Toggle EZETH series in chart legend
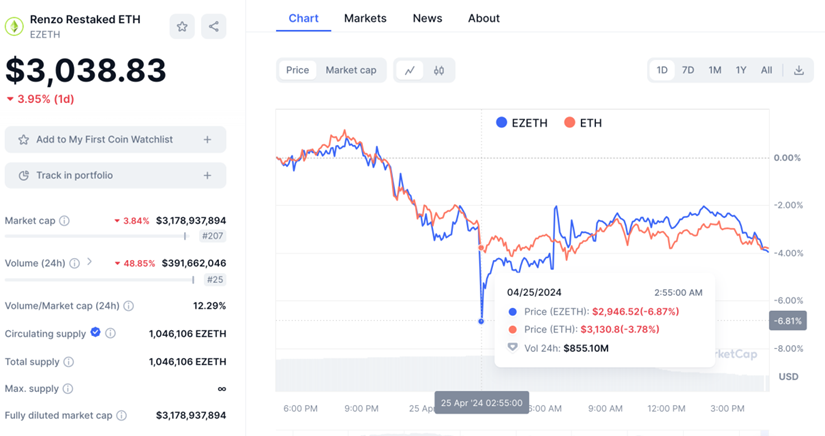Image resolution: width=825 pixels, height=436 pixels. click(520, 123)
